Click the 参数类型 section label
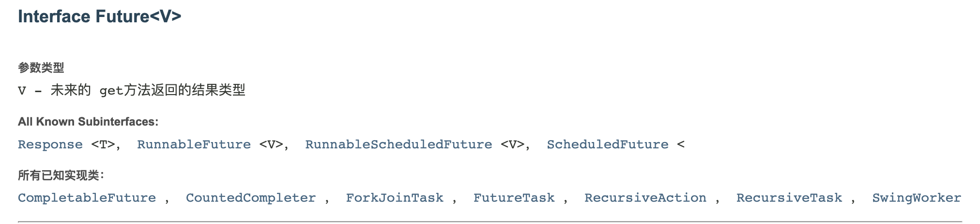Screen dimensions: 980x224 (41, 68)
